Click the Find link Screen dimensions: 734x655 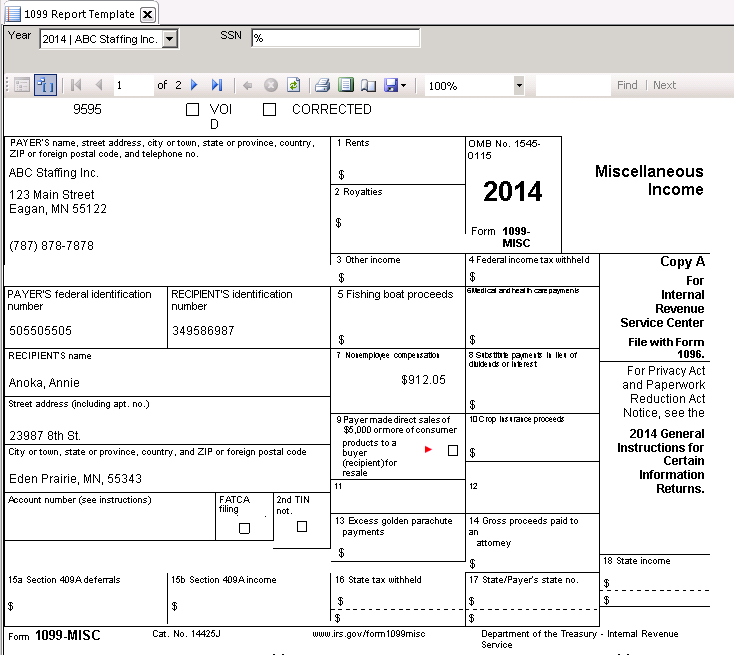coord(627,85)
